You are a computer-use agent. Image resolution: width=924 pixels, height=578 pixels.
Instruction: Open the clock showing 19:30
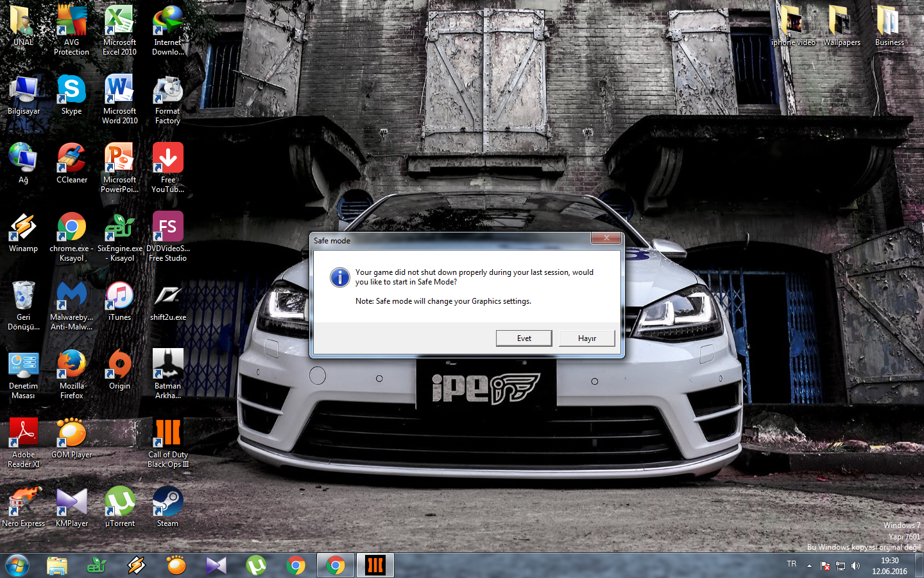pos(889,566)
